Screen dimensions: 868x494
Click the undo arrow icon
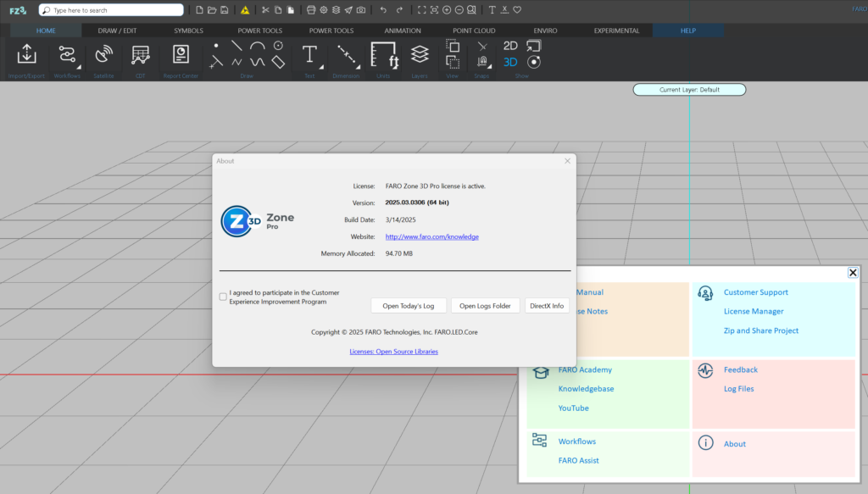click(x=383, y=10)
